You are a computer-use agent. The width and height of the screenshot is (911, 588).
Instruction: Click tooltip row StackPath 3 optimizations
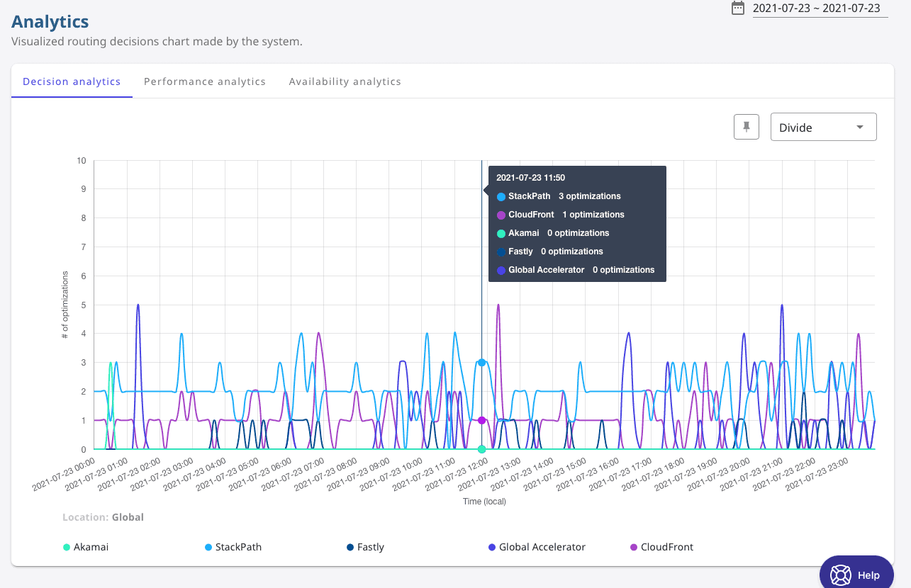(559, 196)
